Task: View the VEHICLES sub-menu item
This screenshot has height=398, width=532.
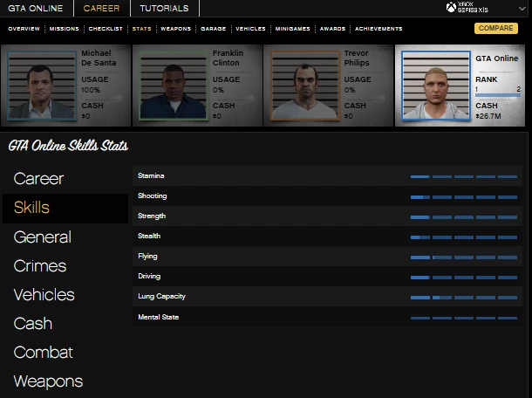Action: [250, 29]
